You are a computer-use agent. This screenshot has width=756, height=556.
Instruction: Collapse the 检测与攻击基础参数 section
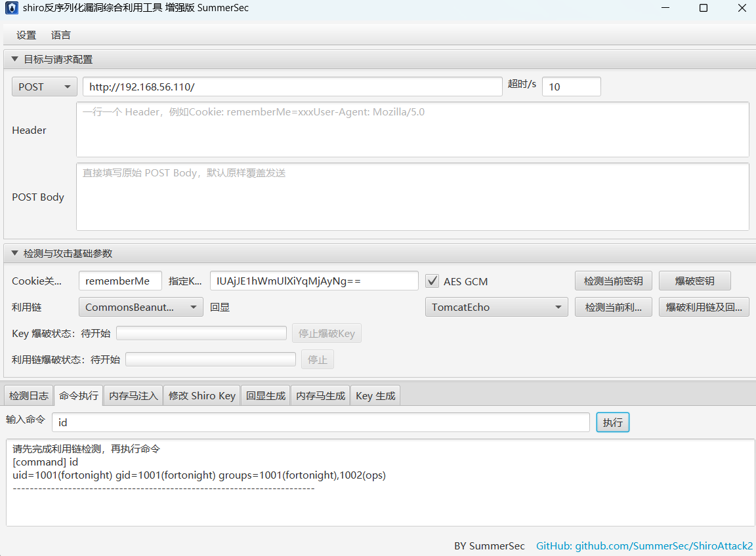[14, 253]
